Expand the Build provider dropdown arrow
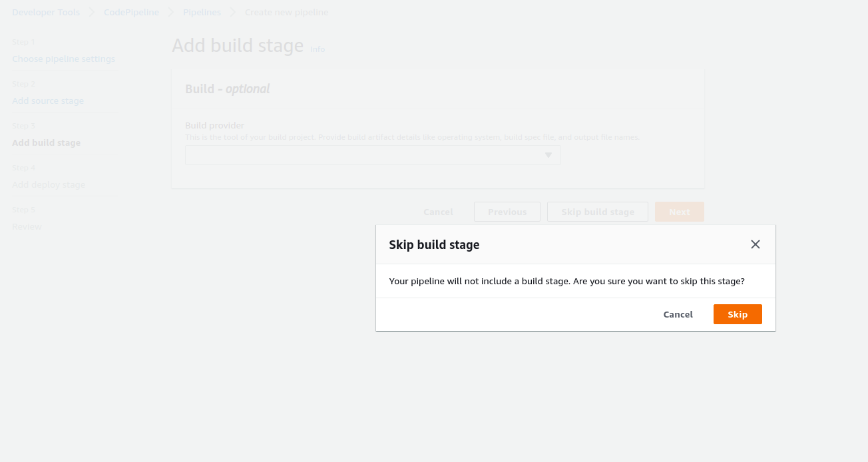Viewport: 868px width, 462px height. (x=548, y=155)
